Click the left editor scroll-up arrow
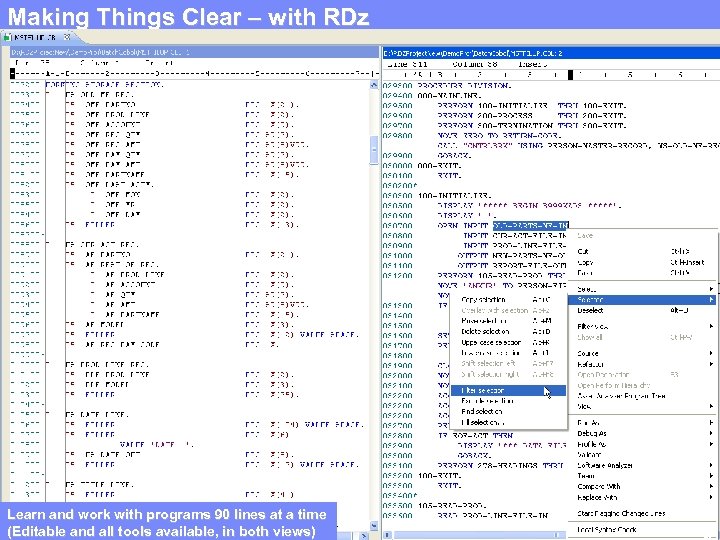The width and height of the screenshot is (720, 540). [x=374, y=85]
